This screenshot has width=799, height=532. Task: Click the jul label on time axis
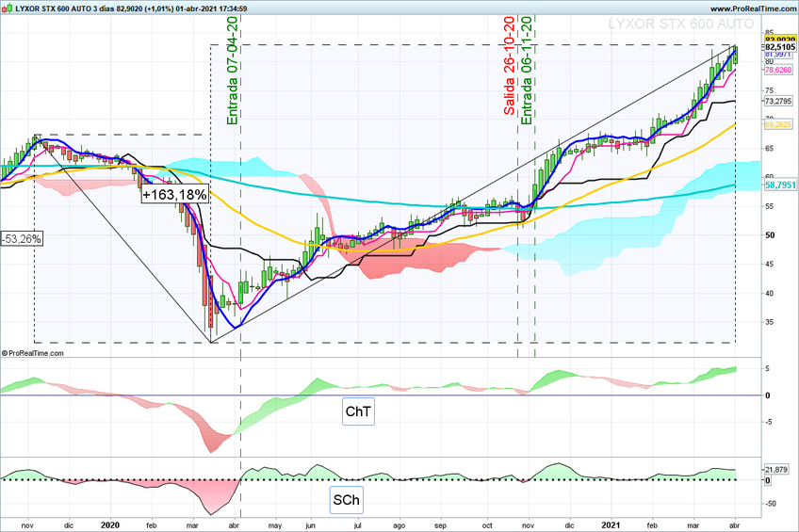(x=357, y=525)
